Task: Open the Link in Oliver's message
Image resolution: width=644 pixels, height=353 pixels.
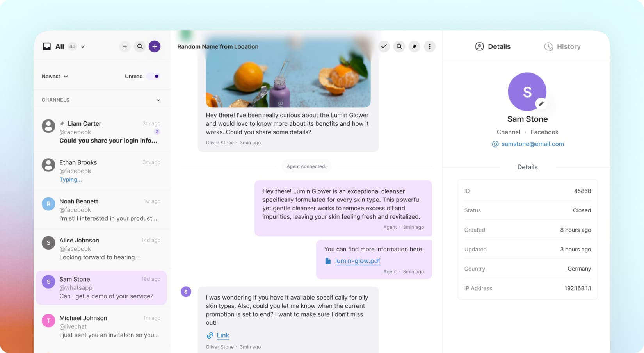Action: (223, 335)
